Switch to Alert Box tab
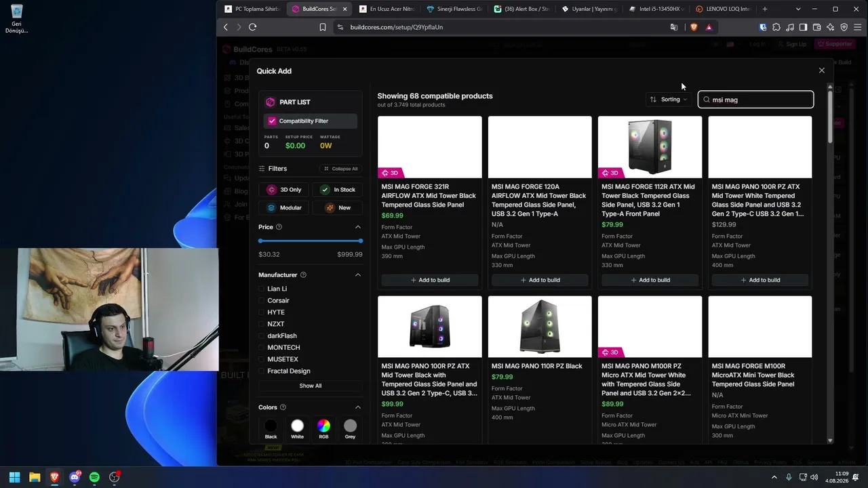The image size is (868, 488). (x=521, y=9)
